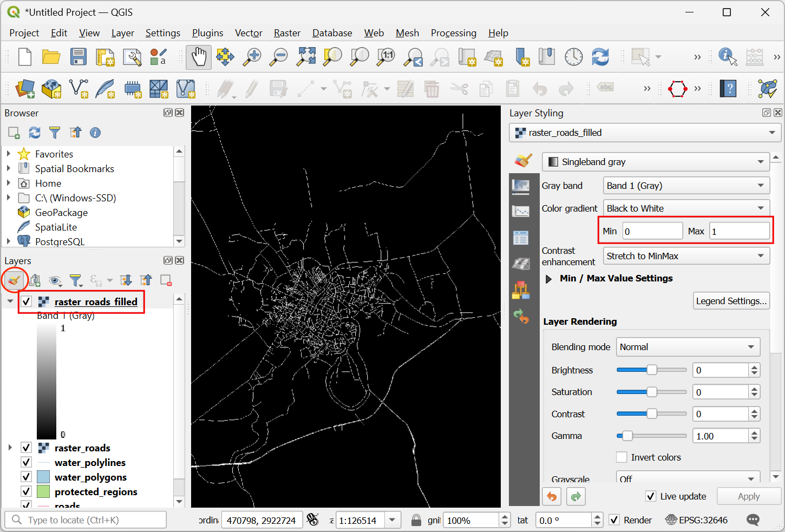Click the Legend Settings button
The image size is (785, 532).
tap(731, 301)
